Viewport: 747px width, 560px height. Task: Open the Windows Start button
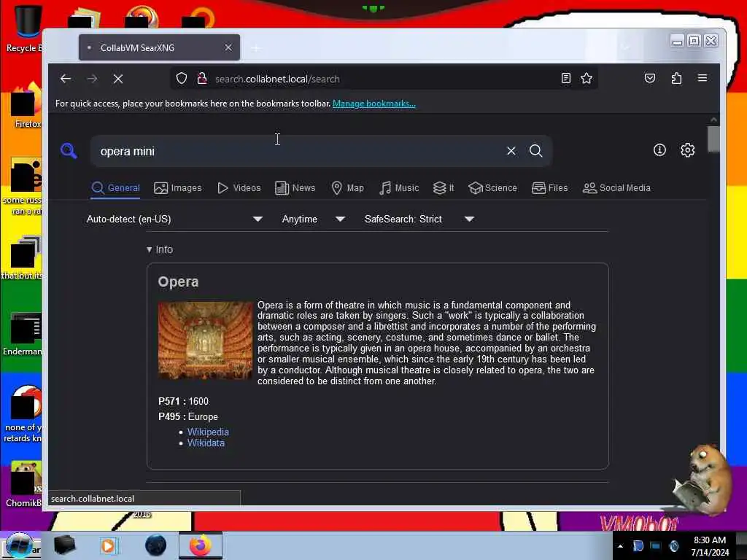pos(19,545)
